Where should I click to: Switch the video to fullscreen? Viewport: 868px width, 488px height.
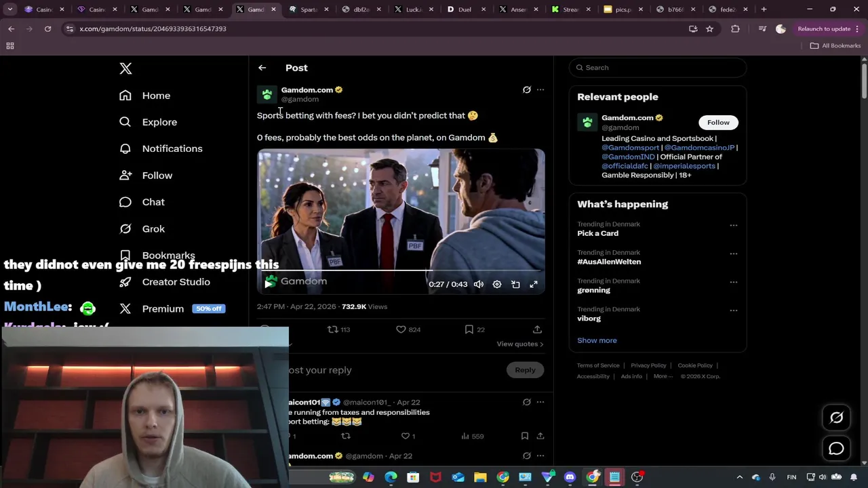[x=534, y=285]
